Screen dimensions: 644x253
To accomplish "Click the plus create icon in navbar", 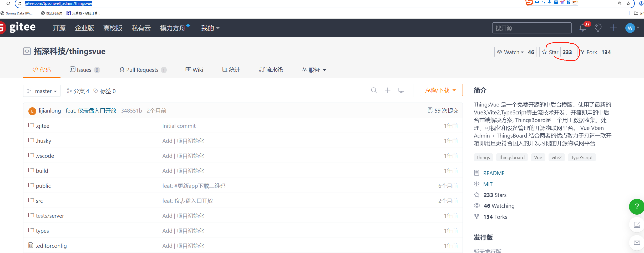I will [x=613, y=28].
